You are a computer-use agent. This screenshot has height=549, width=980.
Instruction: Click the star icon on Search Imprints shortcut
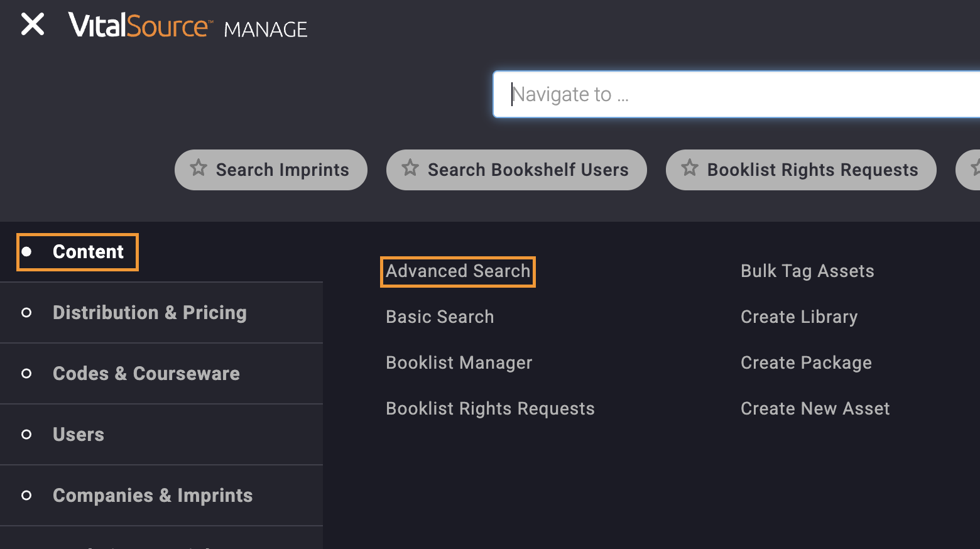(x=199, y=168)
